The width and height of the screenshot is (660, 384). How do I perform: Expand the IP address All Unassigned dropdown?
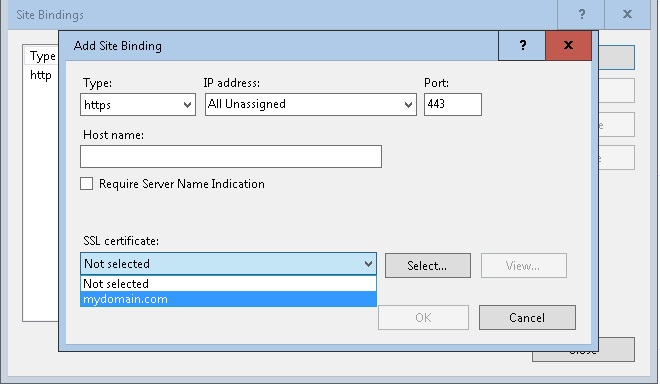[x=311, y=104]
